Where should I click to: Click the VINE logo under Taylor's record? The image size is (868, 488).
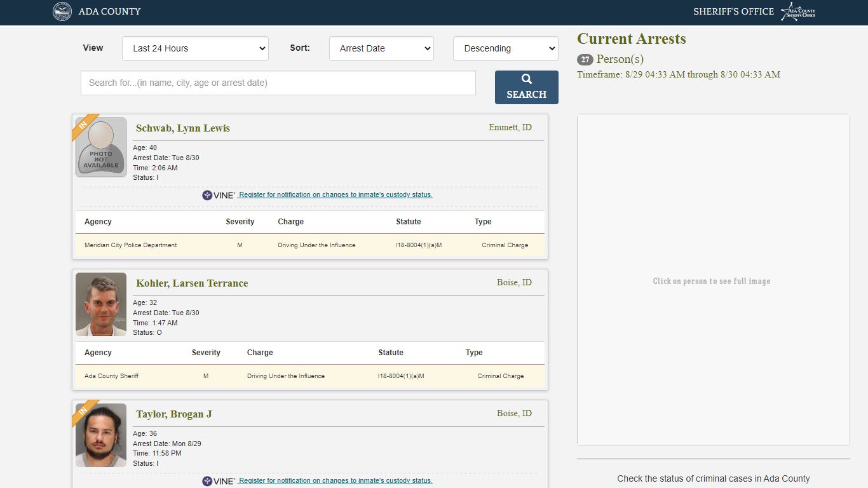point(219,481)
